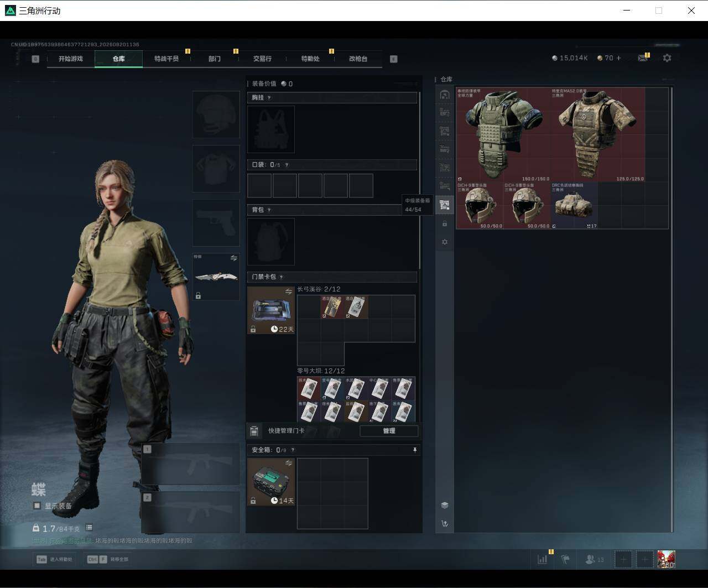Click the safe box with 14天 timer

coord(270,482)
